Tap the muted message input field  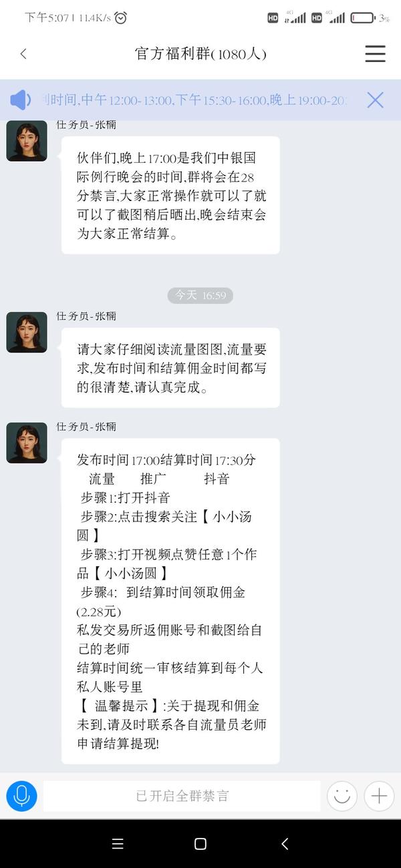[x=182, y=796]
